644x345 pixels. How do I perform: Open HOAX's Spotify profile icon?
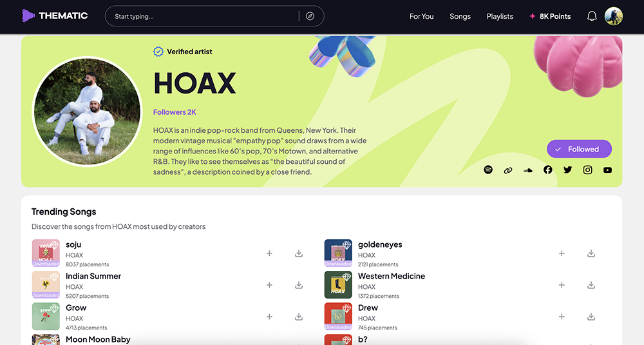pos(488,170)
